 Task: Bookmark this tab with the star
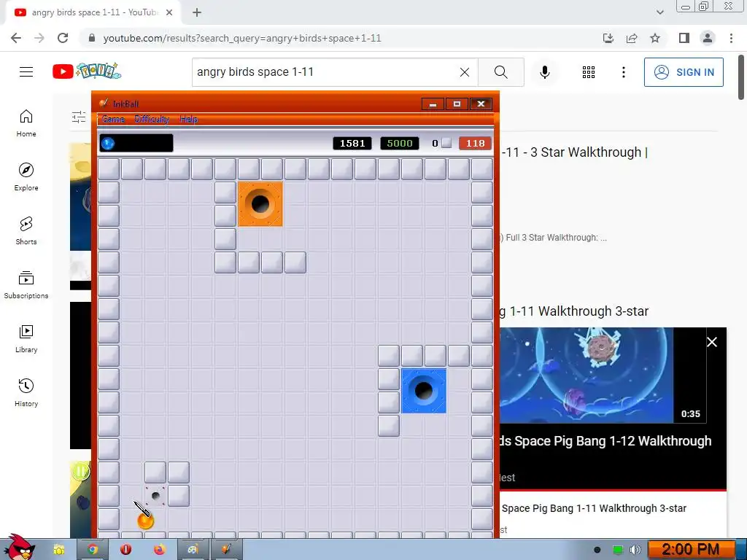pos(655,38)
